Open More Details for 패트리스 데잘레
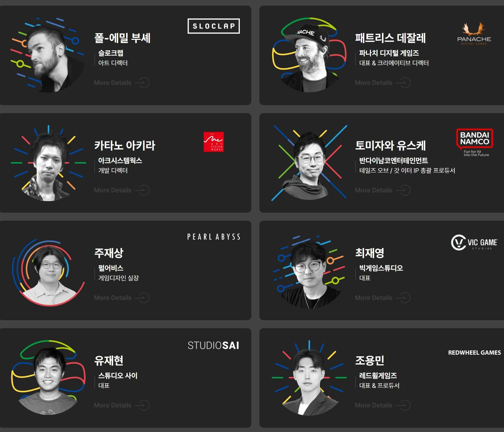Viewport: 504px width, 432px height. [x=382, y=83]
